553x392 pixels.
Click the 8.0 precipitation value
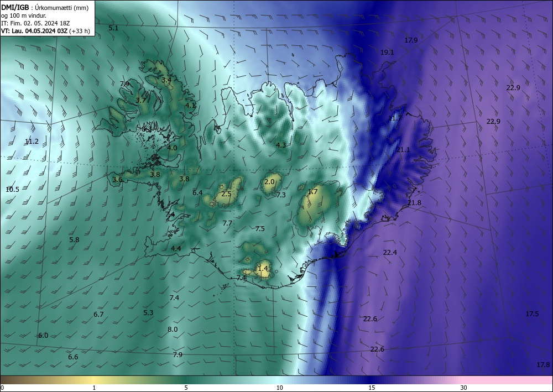tap(173, 330)
